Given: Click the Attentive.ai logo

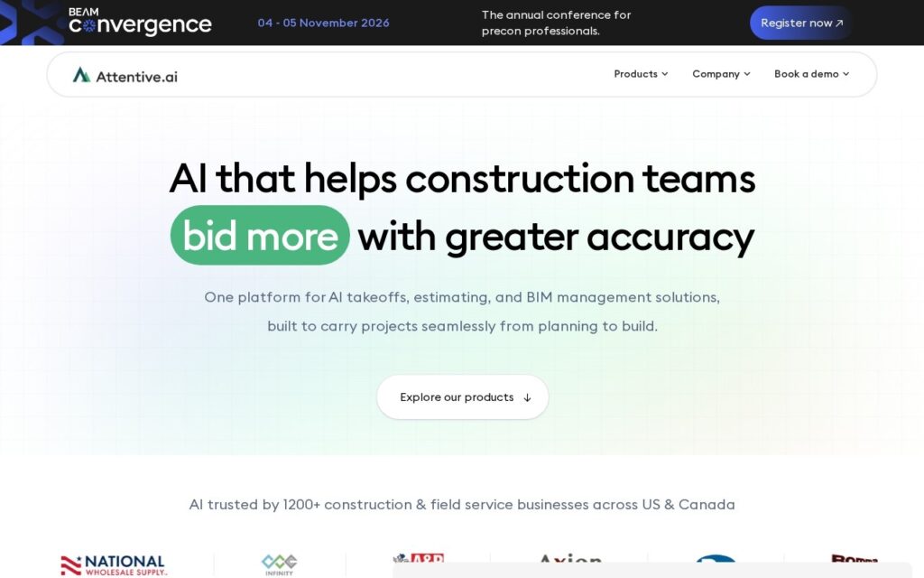Looking at the screenshot, I should coord(125,76).
